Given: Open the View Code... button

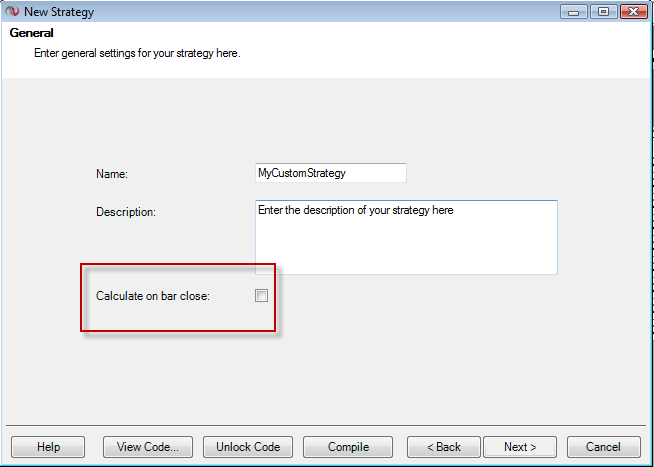Looking at the screenshot, I should tap(148, 447).
